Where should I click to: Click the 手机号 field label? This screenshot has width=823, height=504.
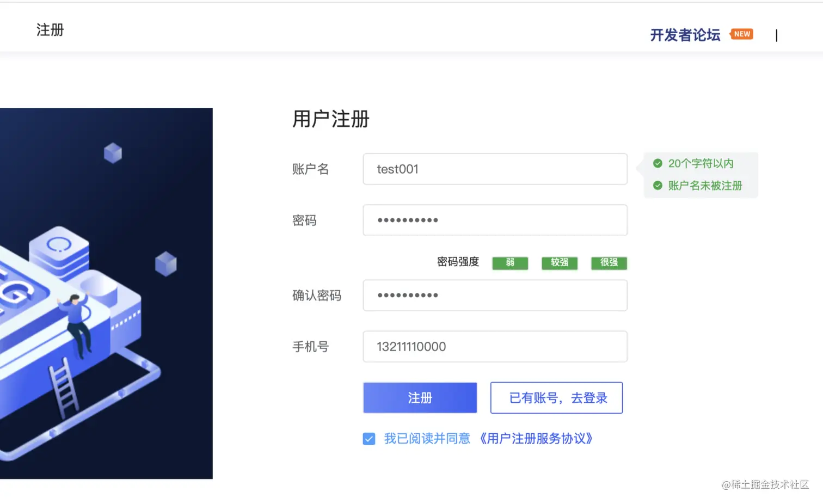tap(311, 347)
